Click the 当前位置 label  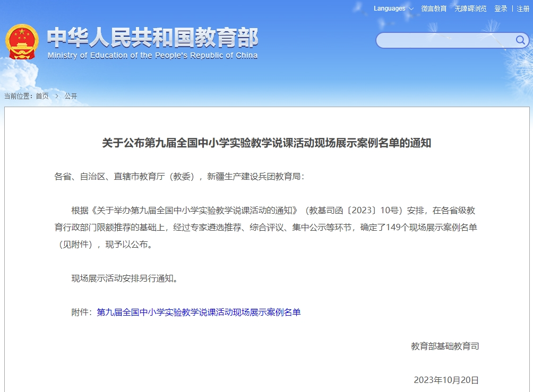[x=18, y=96]
